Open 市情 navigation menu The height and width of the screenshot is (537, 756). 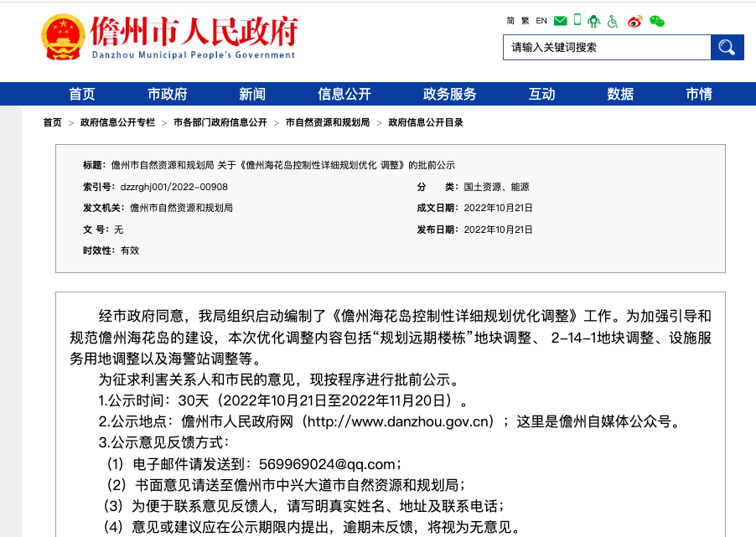point(699,94)
